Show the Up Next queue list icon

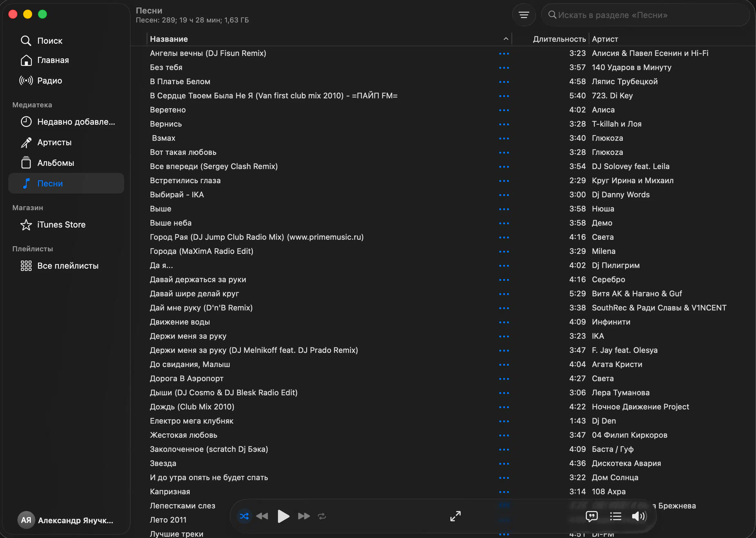[x=615, y=516]
